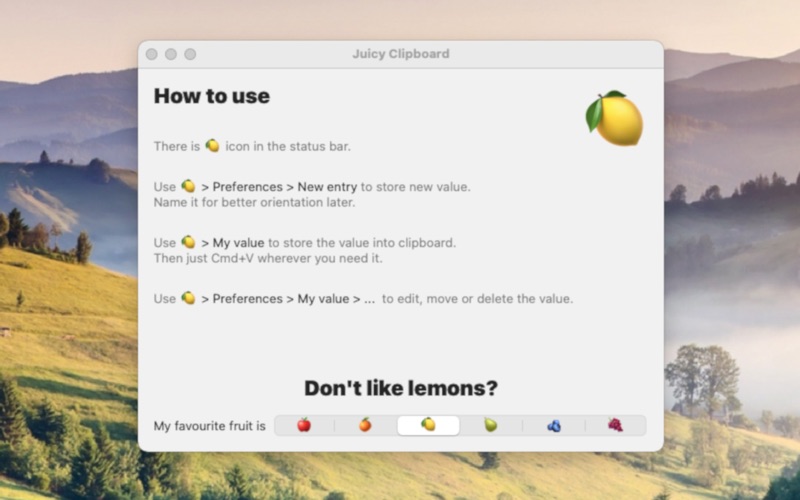Click lemon icon before 'Preferences > New entry'
Image resolution: width=800 pixels, height=500 pixels.
[x=188, y=186]
